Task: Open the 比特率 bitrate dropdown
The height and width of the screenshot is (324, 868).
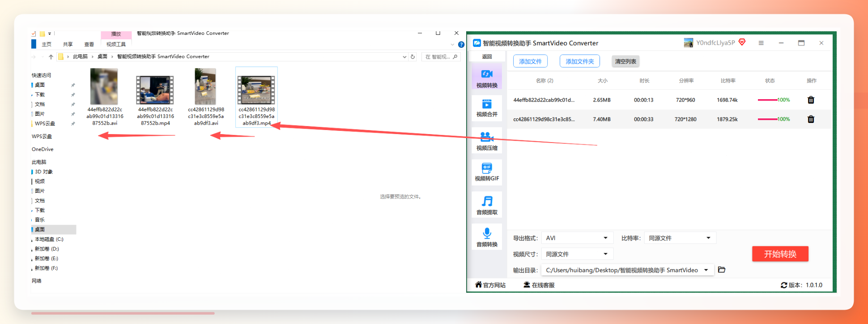Action: (x=680, y=238)
